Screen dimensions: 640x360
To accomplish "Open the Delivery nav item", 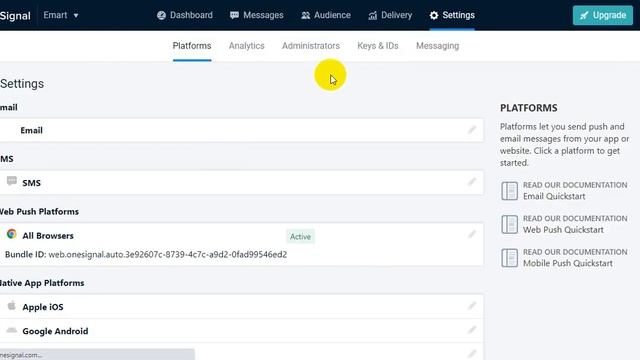I will pyautogui.click(x=390, y=15).
